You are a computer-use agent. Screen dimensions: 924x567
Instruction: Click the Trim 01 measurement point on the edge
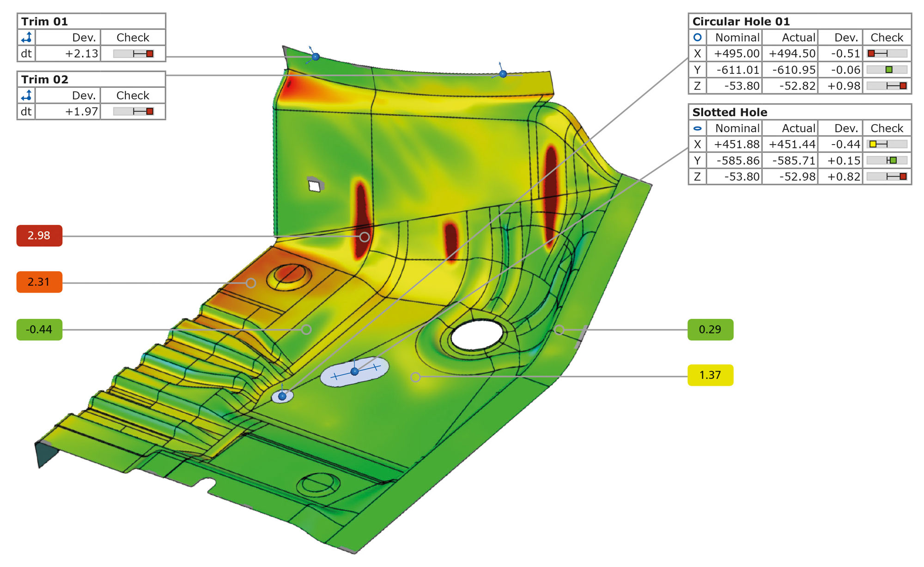coord(316,57)
